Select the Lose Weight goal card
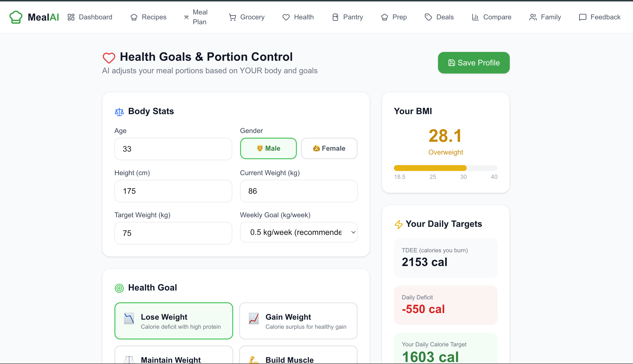633x364 pixels. [x=174, y=321]
